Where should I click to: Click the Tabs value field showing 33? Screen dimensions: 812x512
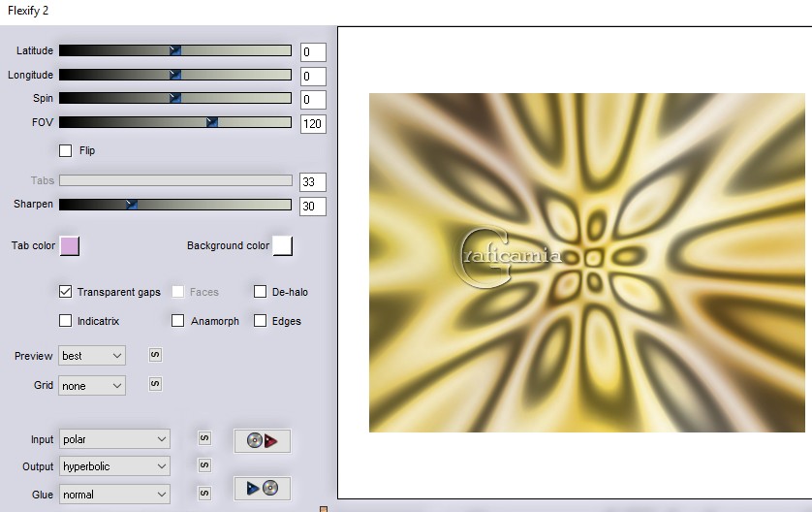pyautogui.click(x=313, y=182)
